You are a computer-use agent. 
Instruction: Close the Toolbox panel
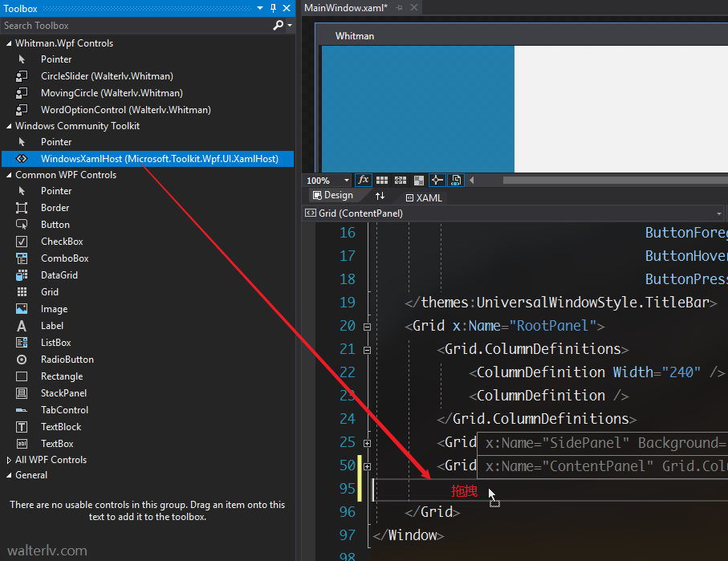(287, 8)
